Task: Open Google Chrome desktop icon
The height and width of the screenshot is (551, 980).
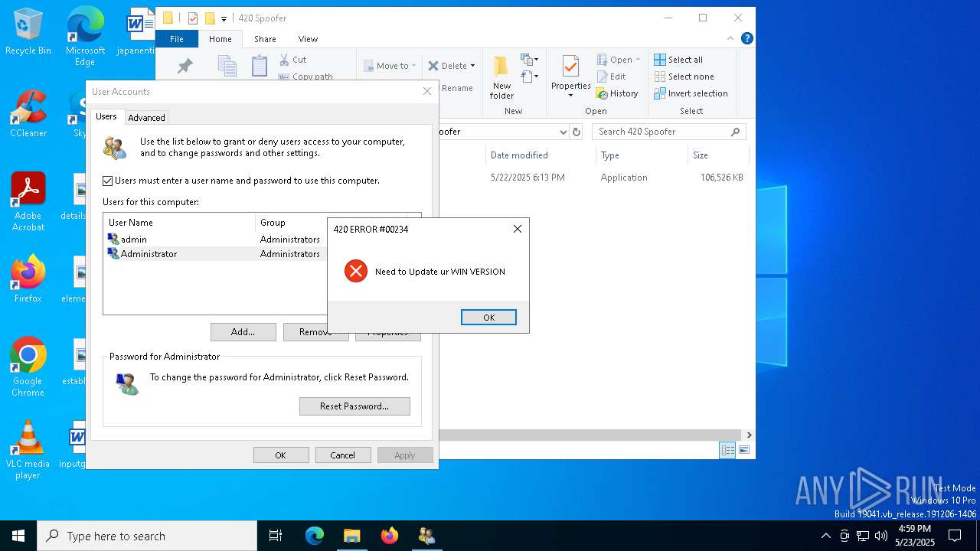Action: coord(28,367)
